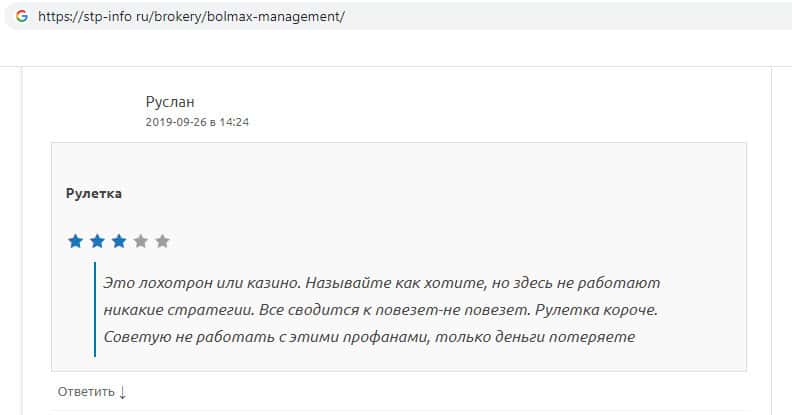
Task: Click the review line starting 'никакие стратегии'
Action: [x=381, y=310]
